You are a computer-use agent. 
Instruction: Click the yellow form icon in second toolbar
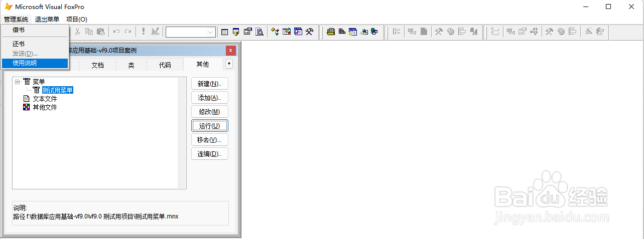click(331, 32)
